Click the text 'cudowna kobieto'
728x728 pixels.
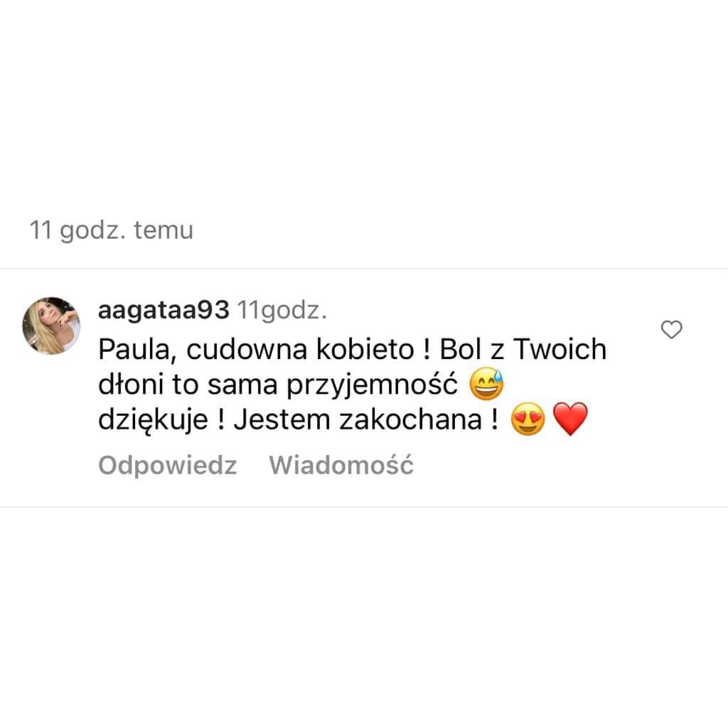[301, 348]
